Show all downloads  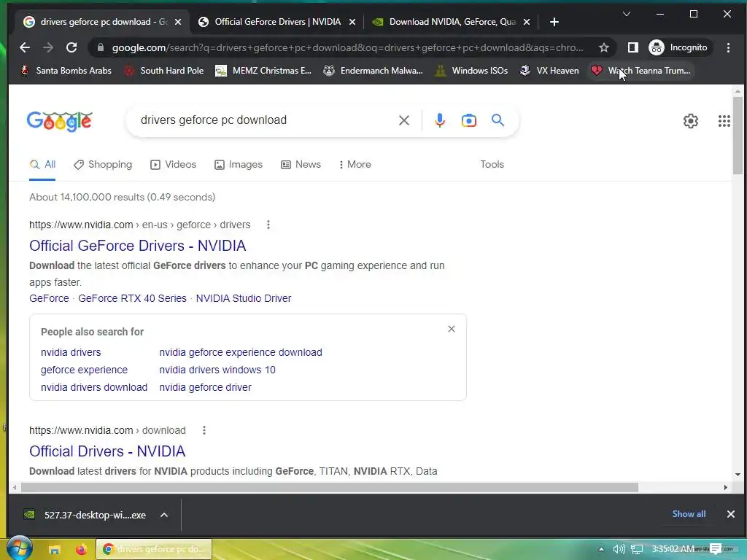click(x=689, y=514)
